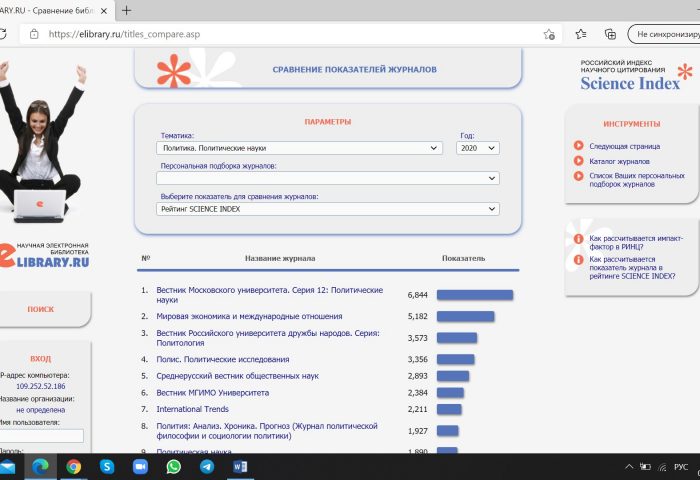Open a new browser tab
Viewport: 700px width, 480px height.
point(126,10)
